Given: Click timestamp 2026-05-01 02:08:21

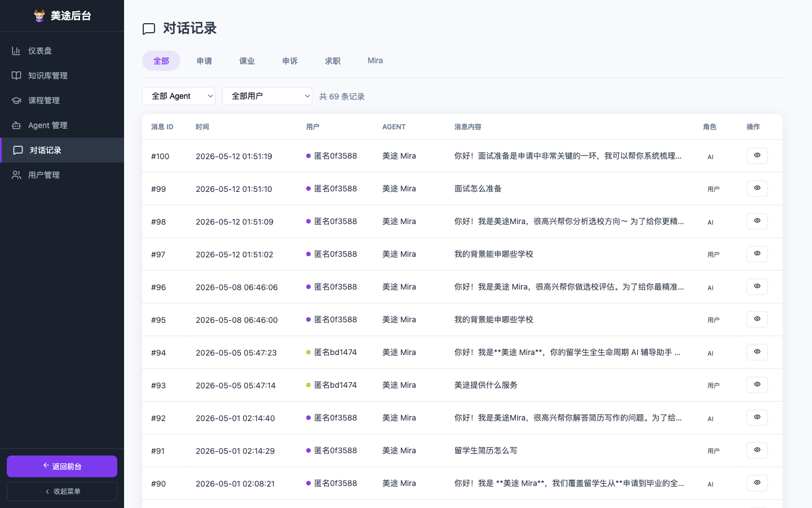Looking at the screenshot, I should pyautogui.click(x=235, y=484).
